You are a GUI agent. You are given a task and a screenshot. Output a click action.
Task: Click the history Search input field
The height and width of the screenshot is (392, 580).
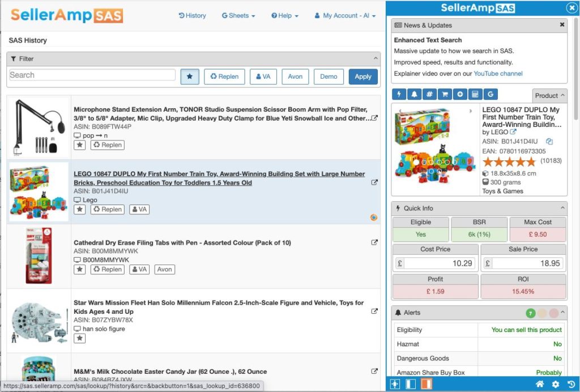pyautogui.click(x=92, y=75)
